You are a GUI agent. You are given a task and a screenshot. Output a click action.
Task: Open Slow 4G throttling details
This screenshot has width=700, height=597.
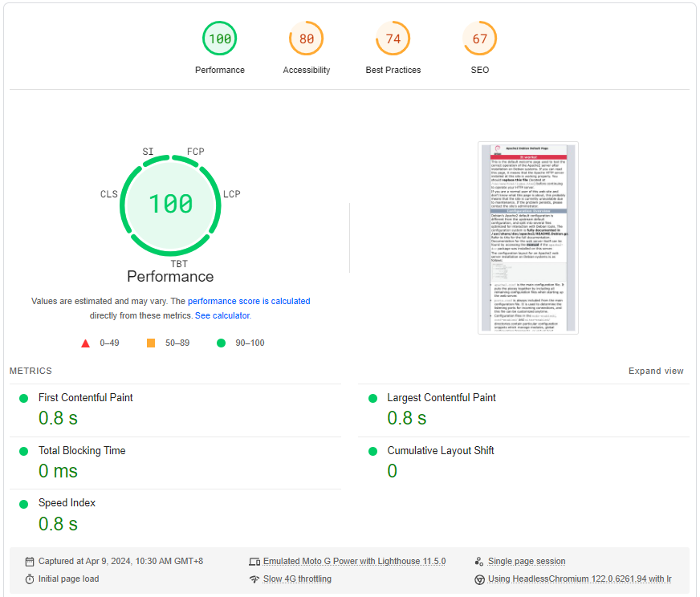pos(297,579)
